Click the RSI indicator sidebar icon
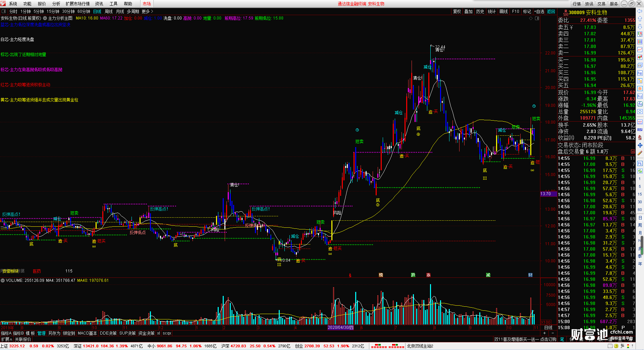 (x=640, y=130)
